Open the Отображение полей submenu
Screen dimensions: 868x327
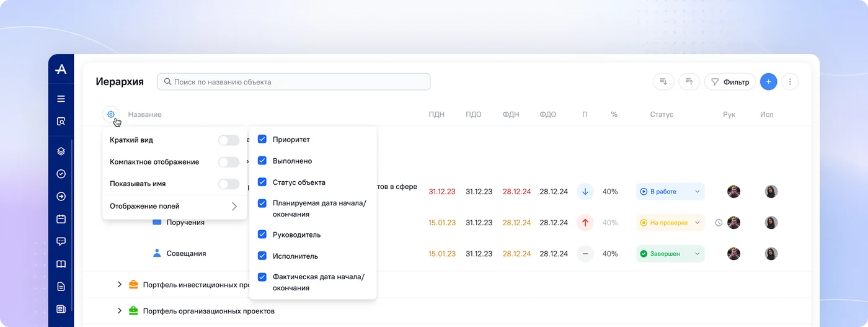pyautogui.click(x=174, y=207)
